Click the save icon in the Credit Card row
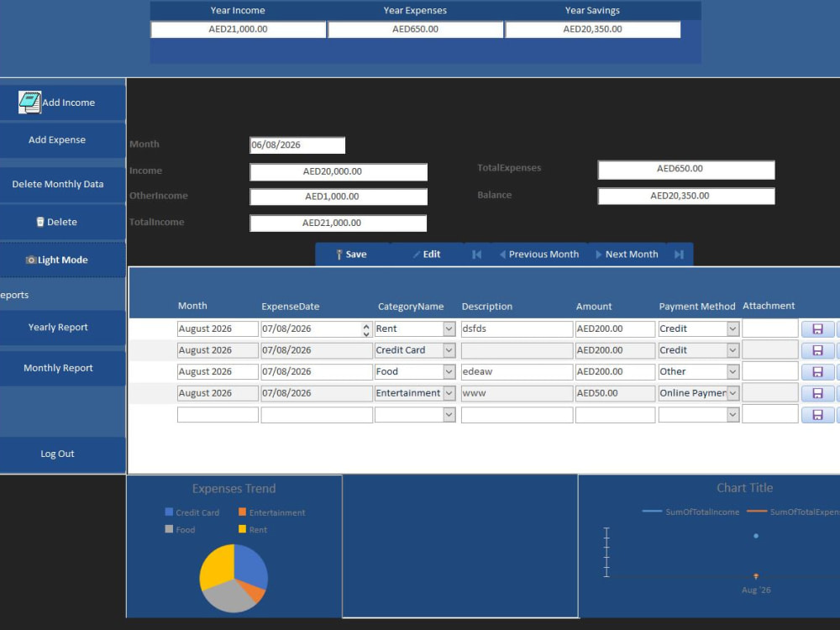Image resolution: width=840 pixels, height=630 pixels. (817, 350)
